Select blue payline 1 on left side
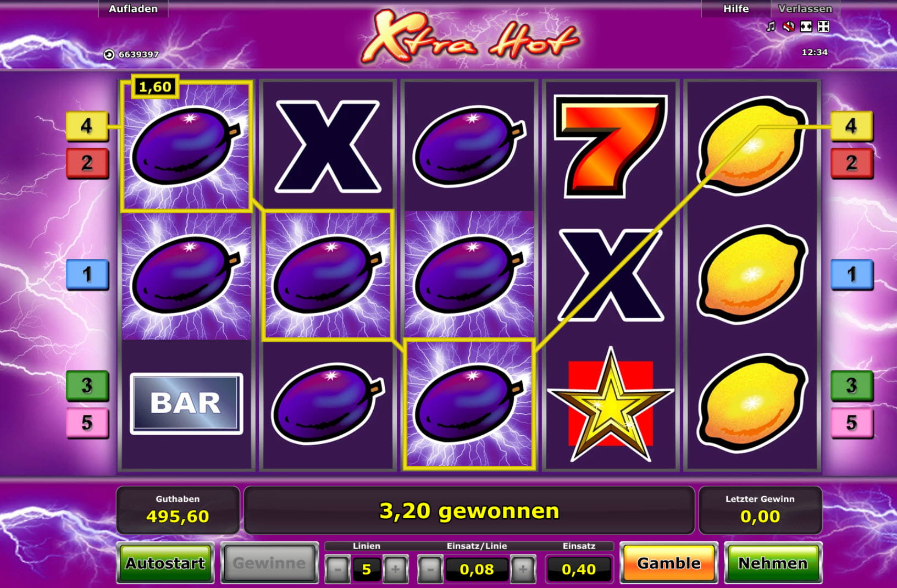 point(87,274)
